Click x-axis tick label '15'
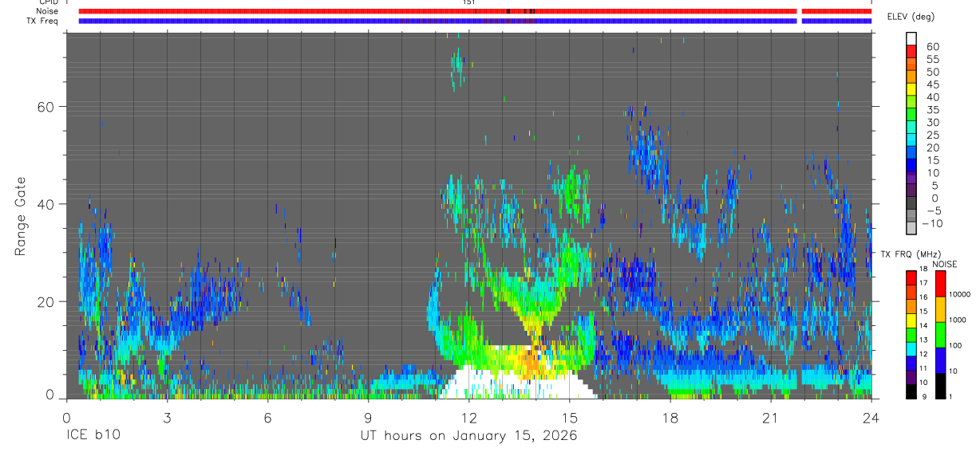Screen dimensions: 980x452 [x=569, y=418]
